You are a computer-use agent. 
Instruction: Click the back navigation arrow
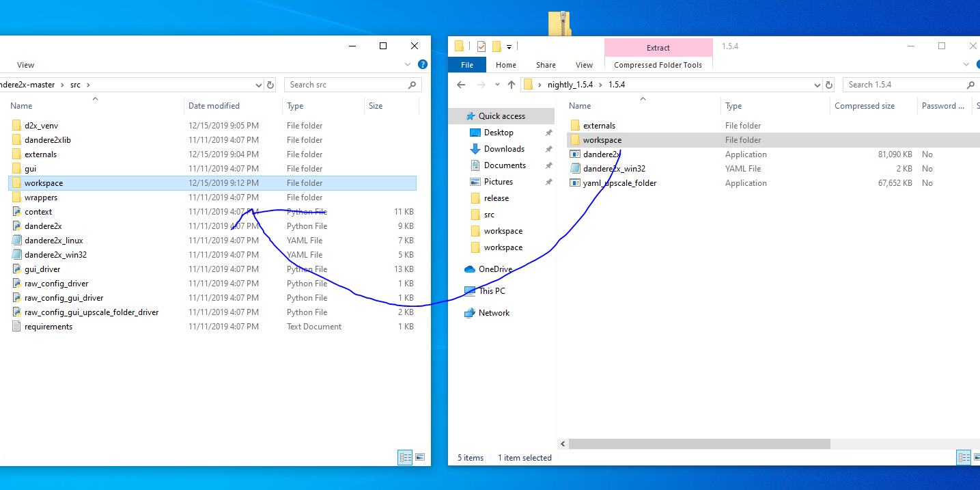pyautogui.click(x=460, y=84)
